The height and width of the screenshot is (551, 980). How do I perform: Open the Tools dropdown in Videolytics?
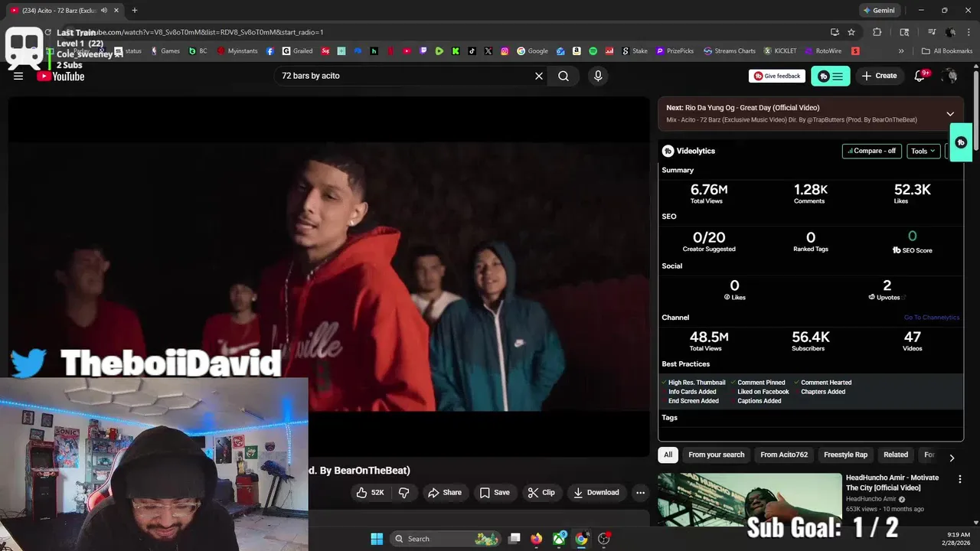(x=923, y=151)
